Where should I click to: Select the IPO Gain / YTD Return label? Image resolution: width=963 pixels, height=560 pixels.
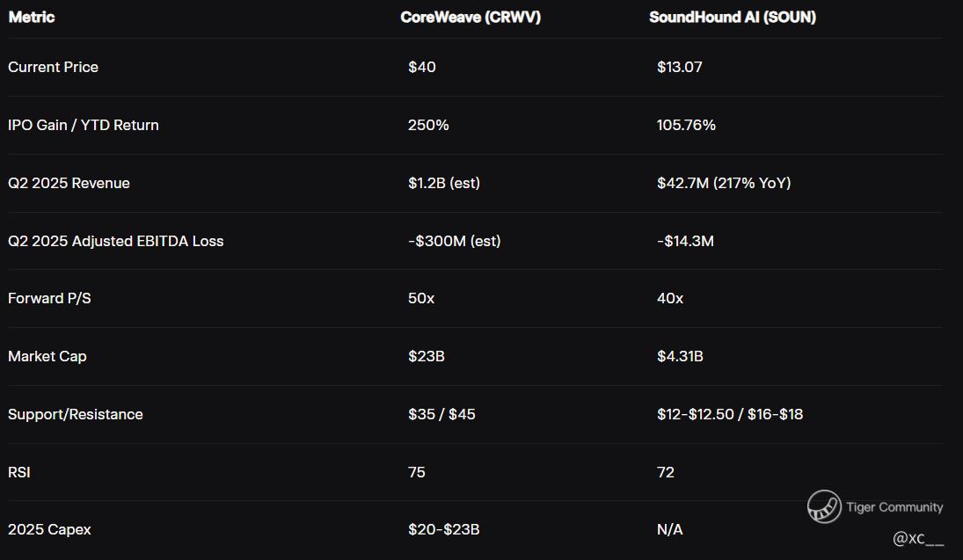[84, 125]
